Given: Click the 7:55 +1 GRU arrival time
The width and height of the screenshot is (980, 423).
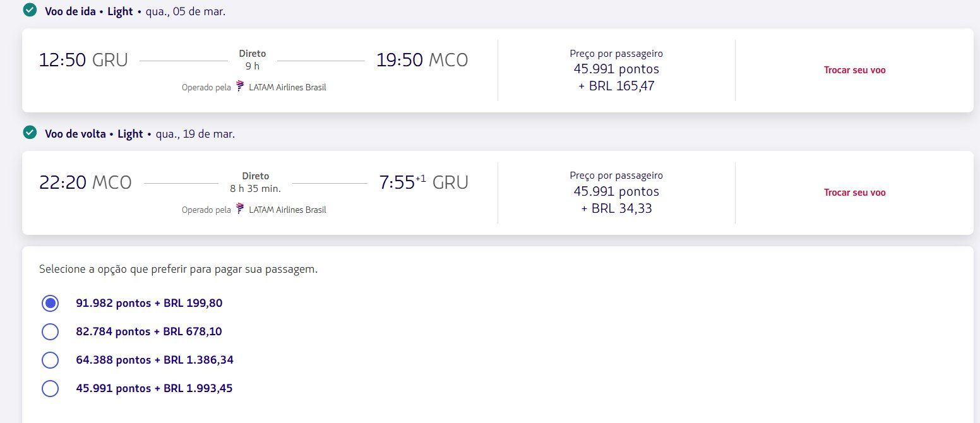Looking at the screenshot, I should coord(424,182).
